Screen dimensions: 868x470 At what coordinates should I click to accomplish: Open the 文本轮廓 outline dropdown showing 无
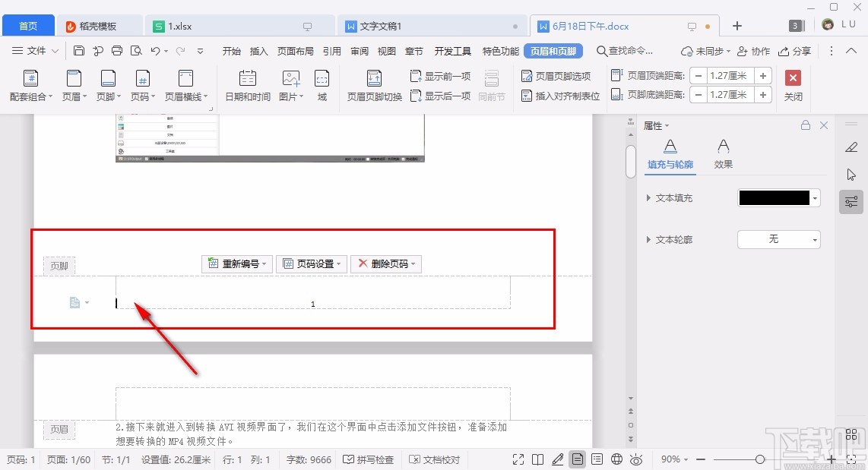pyautogui.click(x=778, y=239)
